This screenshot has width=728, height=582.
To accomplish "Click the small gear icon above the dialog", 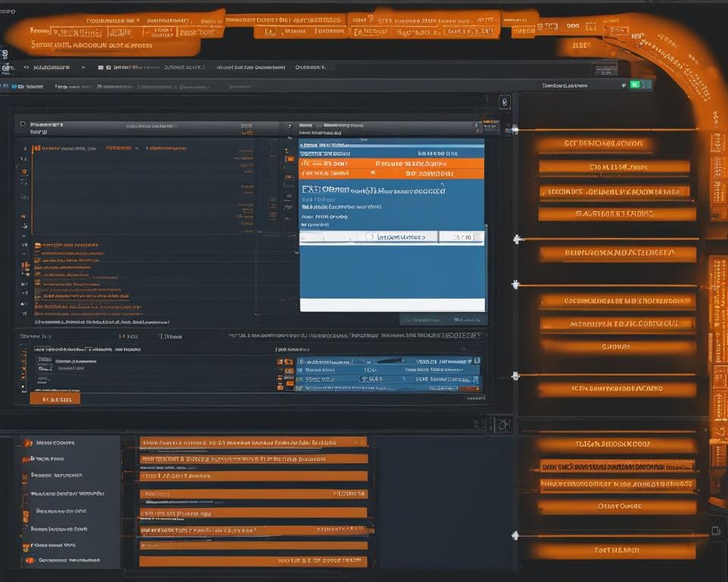I will click(504, 100).
